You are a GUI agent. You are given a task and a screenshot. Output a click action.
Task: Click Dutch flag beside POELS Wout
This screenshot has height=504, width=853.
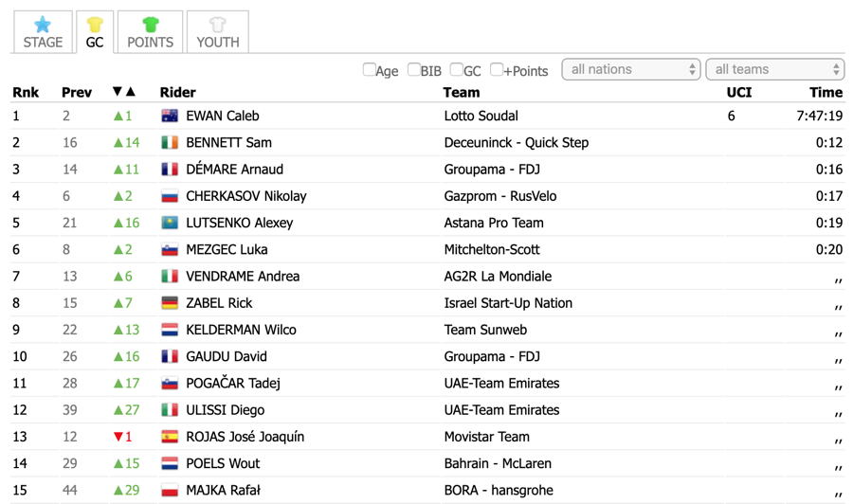coord(170,463)
